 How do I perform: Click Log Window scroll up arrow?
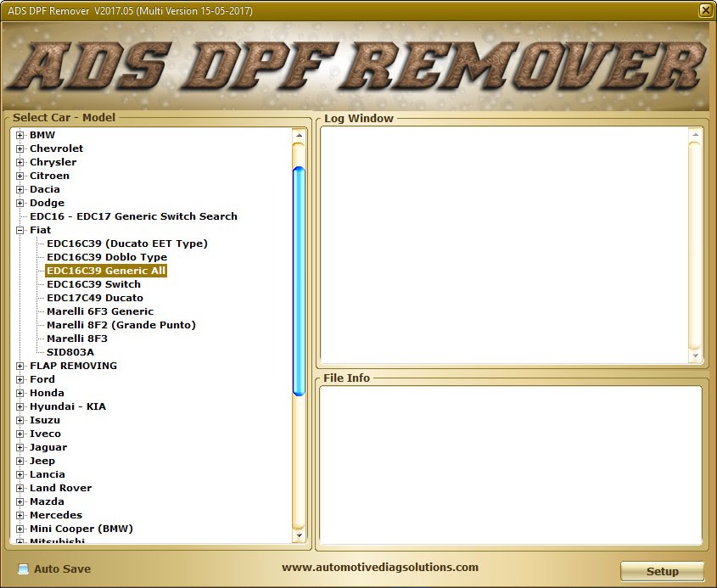(x=695, y=135)
